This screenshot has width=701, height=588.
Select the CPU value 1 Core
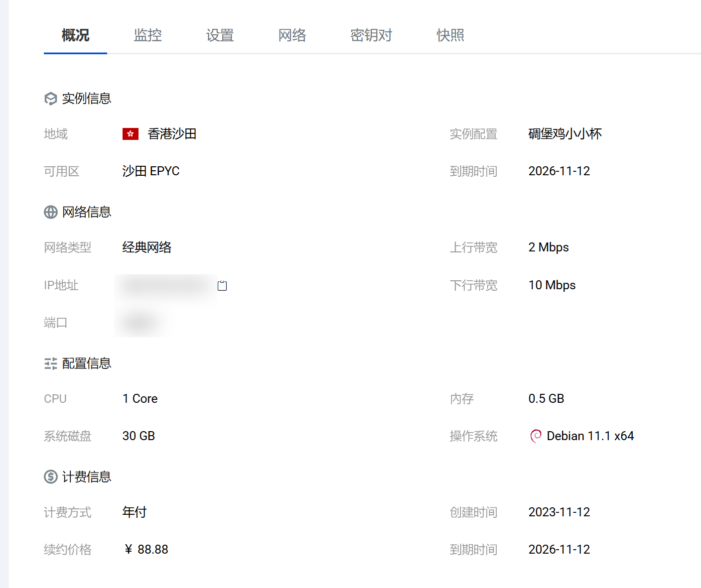click(140, 399)
